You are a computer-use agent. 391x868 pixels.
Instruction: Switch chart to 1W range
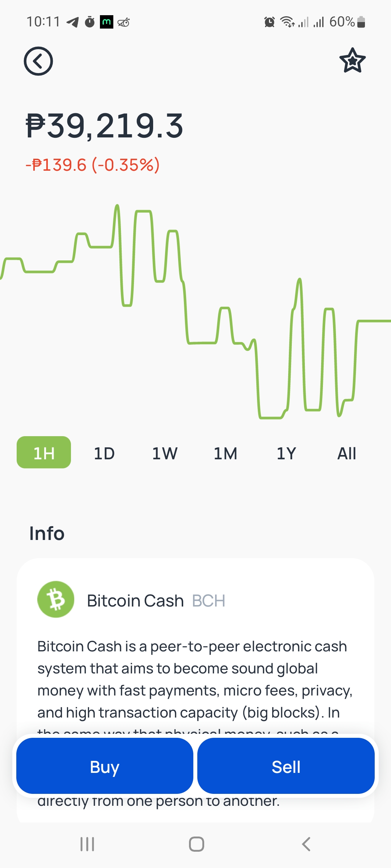[x=165, y=453]
